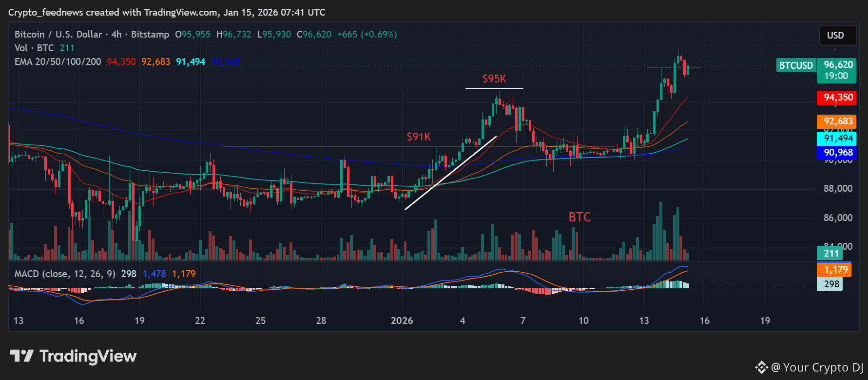
Task: Open the USD currency selector
Action: click(x=838, y=35)
